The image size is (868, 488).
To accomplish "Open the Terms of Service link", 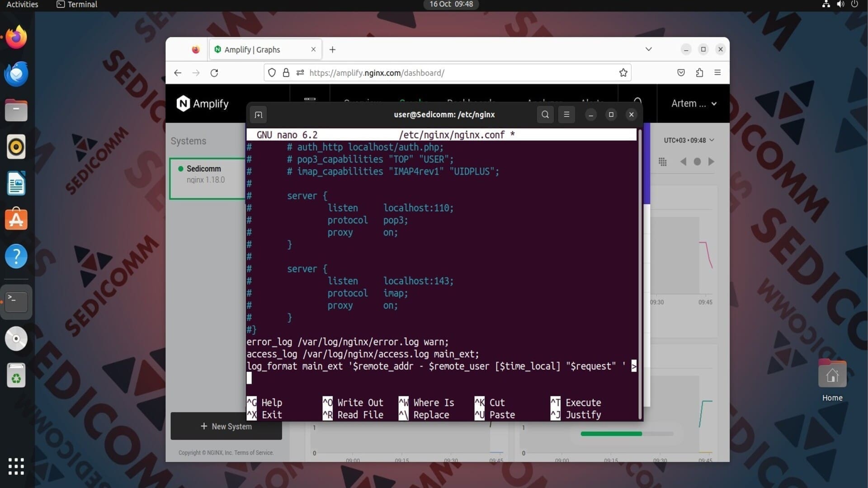I will (254, 453).
